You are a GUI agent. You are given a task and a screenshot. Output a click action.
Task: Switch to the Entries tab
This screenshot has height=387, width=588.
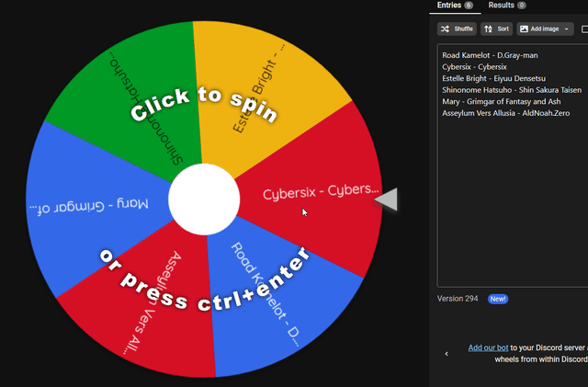point(455,6)
